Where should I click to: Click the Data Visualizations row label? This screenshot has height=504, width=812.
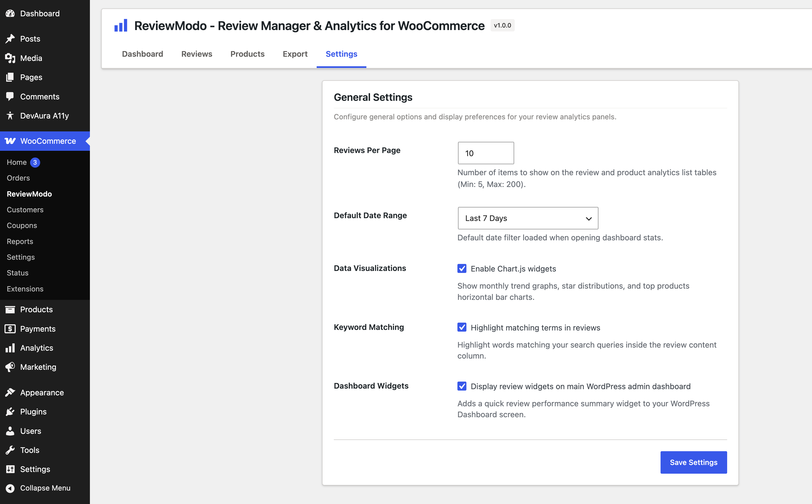pyautogui.click(x=370, y=268)
